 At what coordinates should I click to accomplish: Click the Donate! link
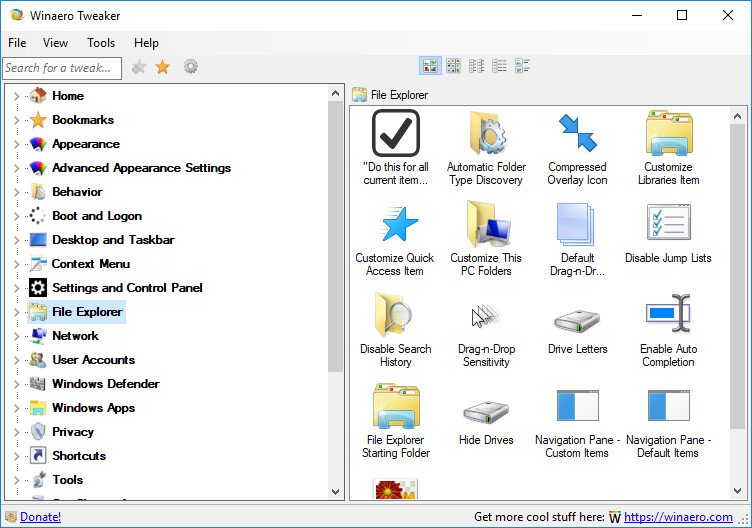[x=40, y=516]
